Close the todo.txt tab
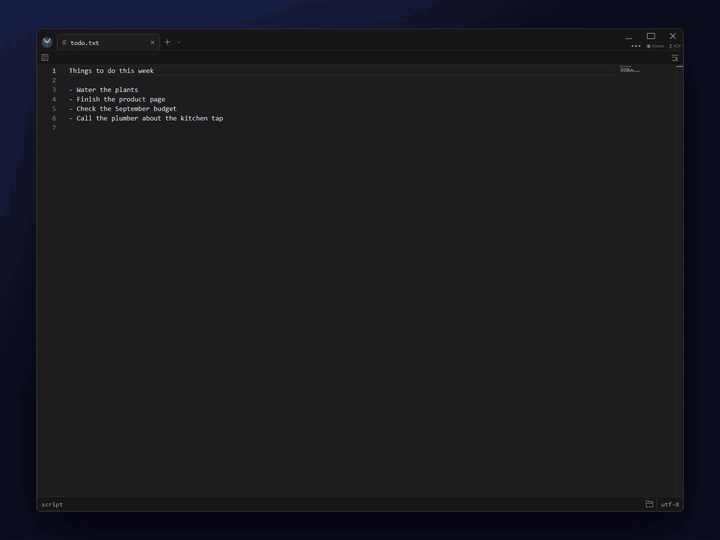Screen dimensions: 720x540 click(152, 42)
